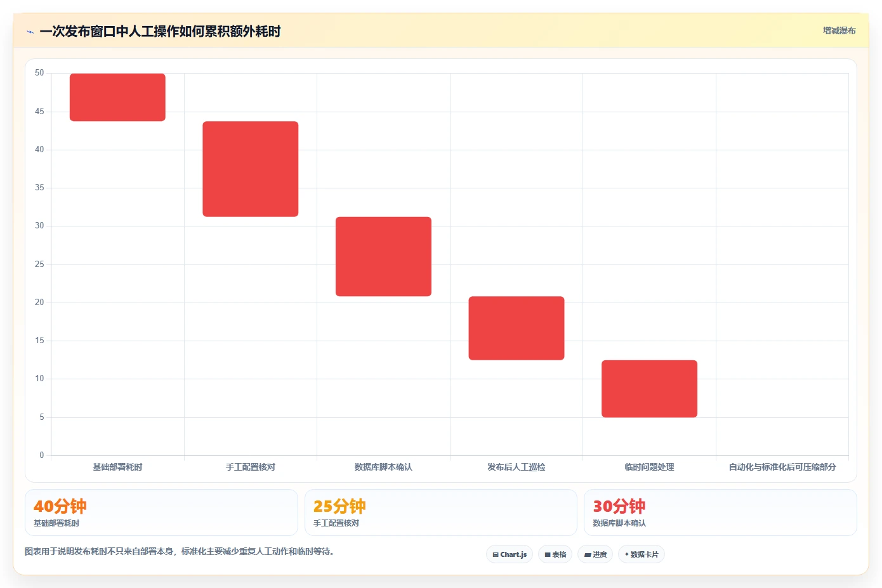Click the 发布后人工巡检 x-axis label

[517, 467]
